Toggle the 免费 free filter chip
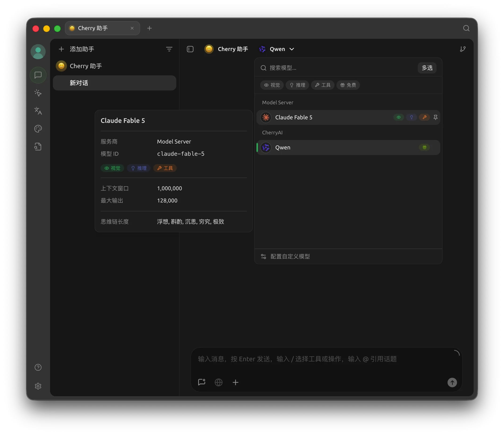This screenshot has height=435, width=504. 348,85
